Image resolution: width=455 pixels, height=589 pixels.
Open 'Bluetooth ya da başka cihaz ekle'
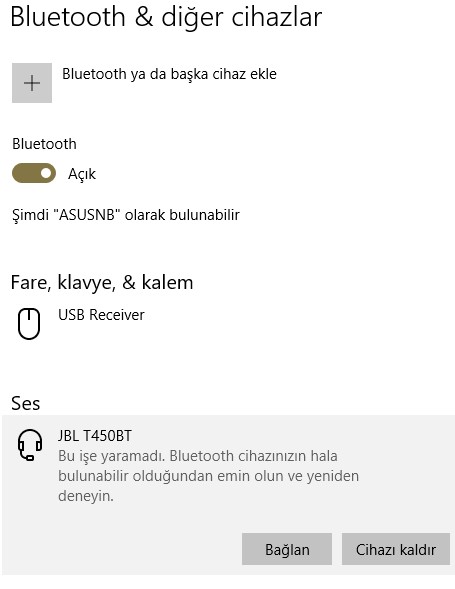coord(169,74)
